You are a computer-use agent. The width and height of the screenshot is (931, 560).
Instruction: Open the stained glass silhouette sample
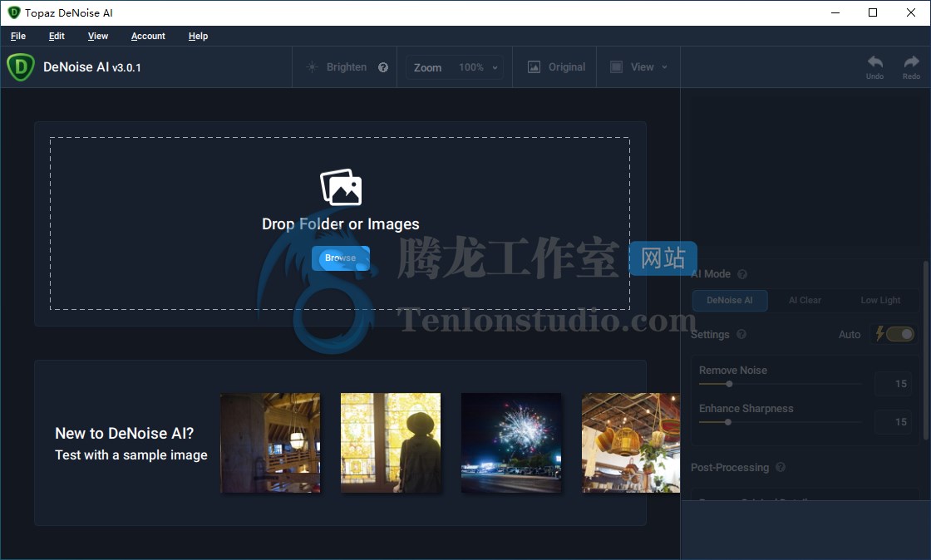click(391, 443)
